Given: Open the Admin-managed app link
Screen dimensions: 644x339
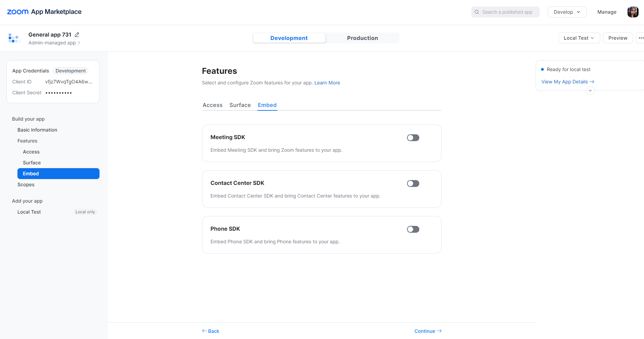Looking at the screenshot, I should pyautogui.click(x=54, y=43).
